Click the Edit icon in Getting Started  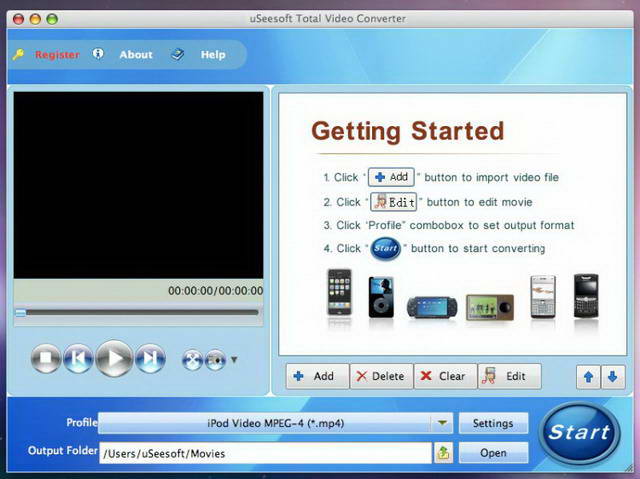[x=393, y=202]
